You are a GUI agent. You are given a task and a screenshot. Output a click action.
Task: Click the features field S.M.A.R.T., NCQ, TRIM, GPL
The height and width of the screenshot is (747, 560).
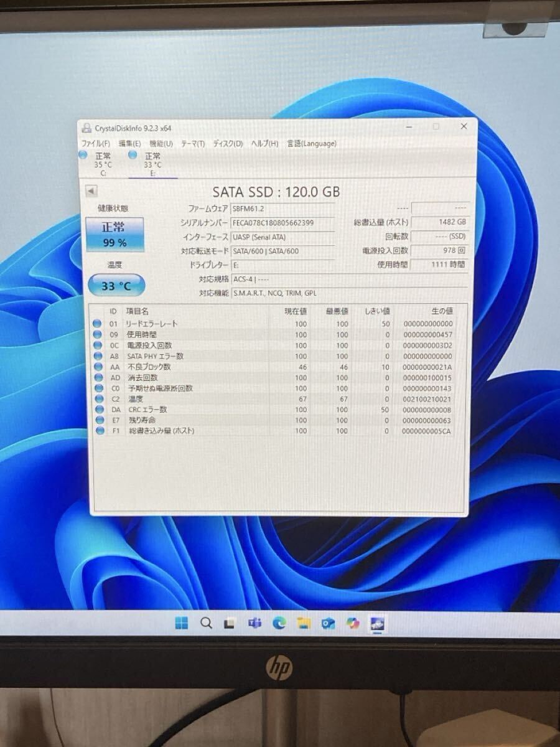point(350,293)
